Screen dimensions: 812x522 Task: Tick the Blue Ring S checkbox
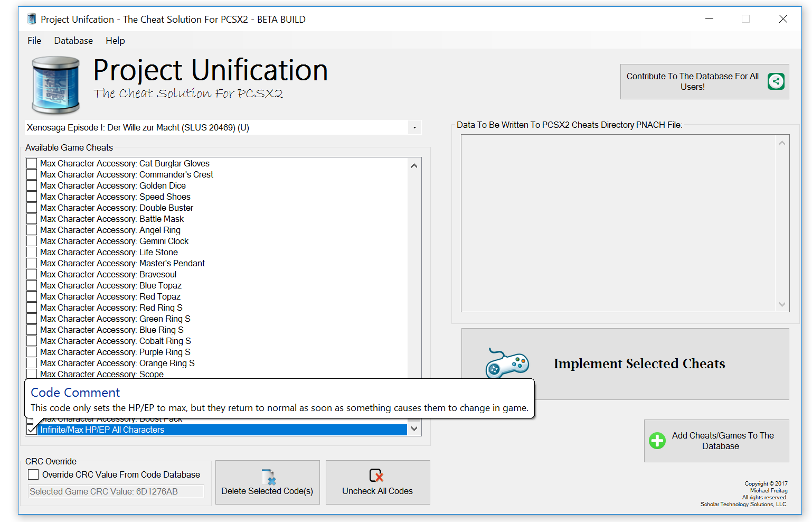tap(32, 330)
